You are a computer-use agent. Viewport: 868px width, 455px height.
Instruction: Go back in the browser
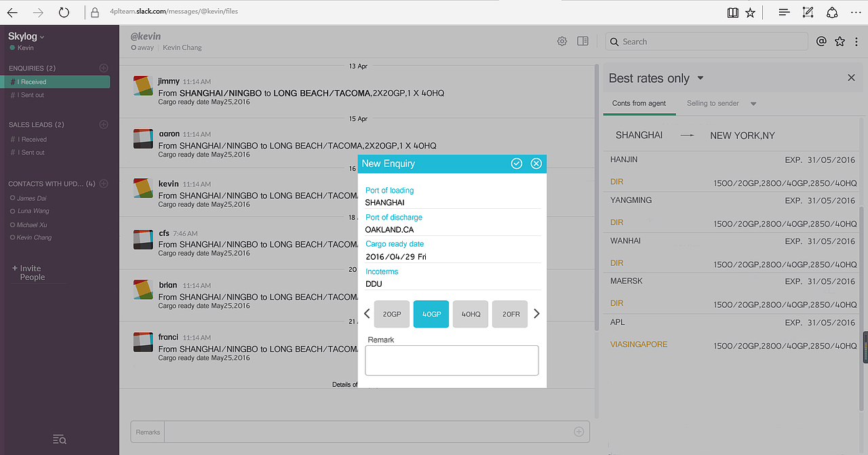[12, 12]
